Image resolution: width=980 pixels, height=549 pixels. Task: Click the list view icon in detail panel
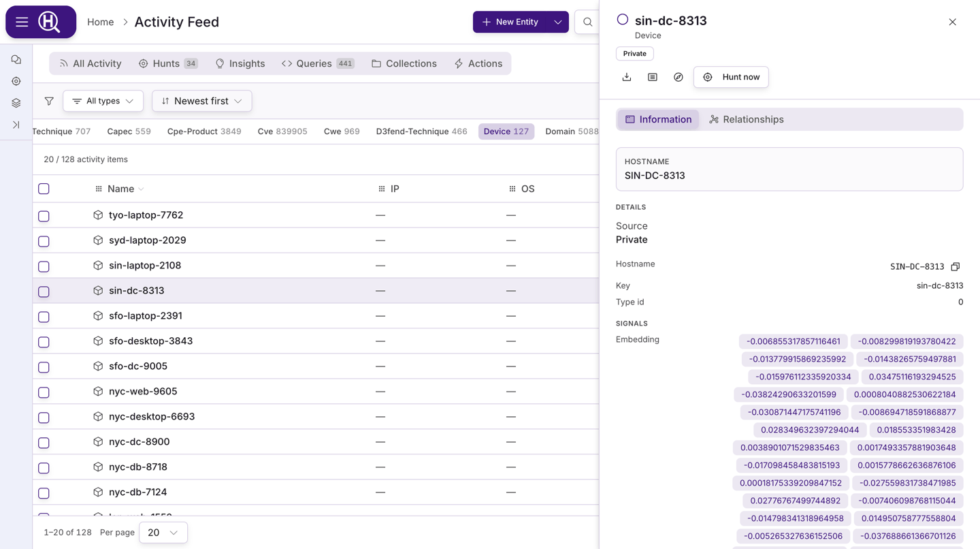pos(653,77)
